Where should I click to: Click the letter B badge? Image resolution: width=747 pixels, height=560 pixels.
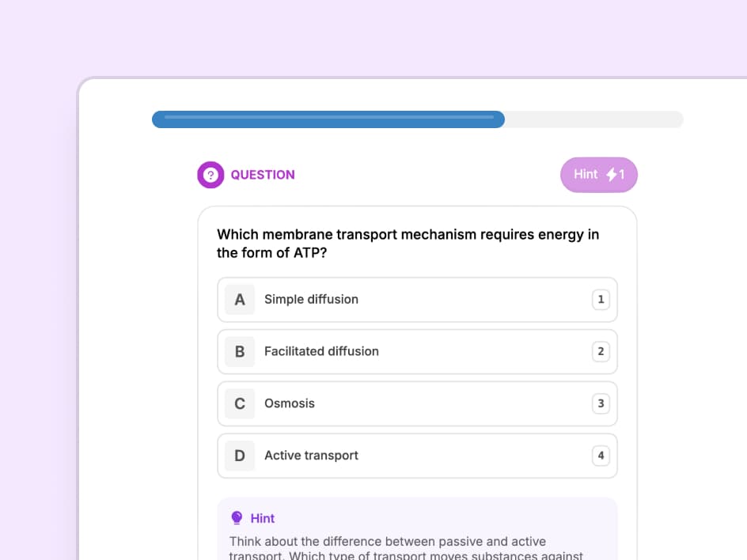coord(240,352)
